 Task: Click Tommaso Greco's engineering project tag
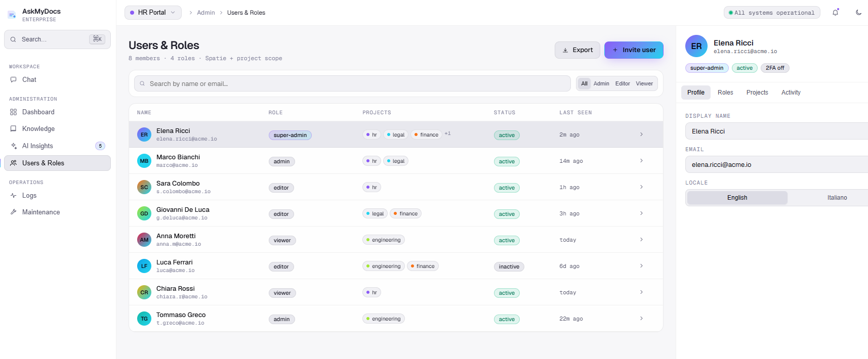[384, 319]
